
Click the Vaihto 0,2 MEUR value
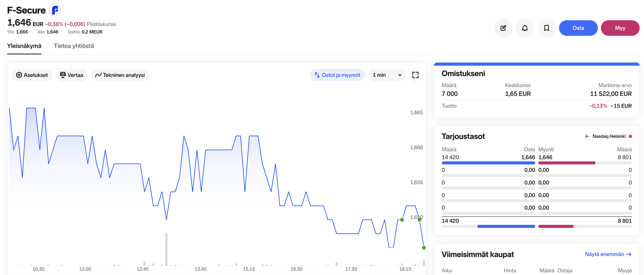point(92,32)
